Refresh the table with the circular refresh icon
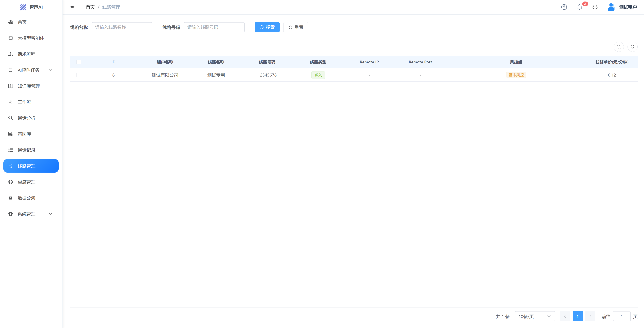The image size is (644, 328). (x=633, y=47)
